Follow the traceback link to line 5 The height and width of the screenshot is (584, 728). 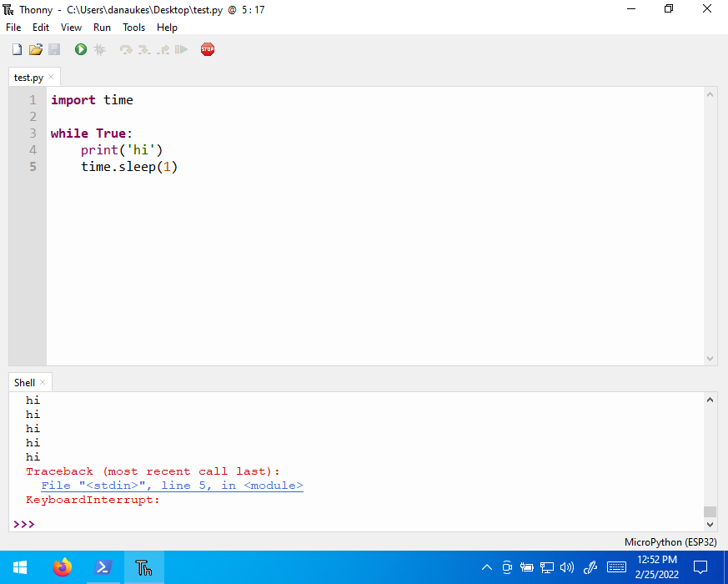coord(173,486)
